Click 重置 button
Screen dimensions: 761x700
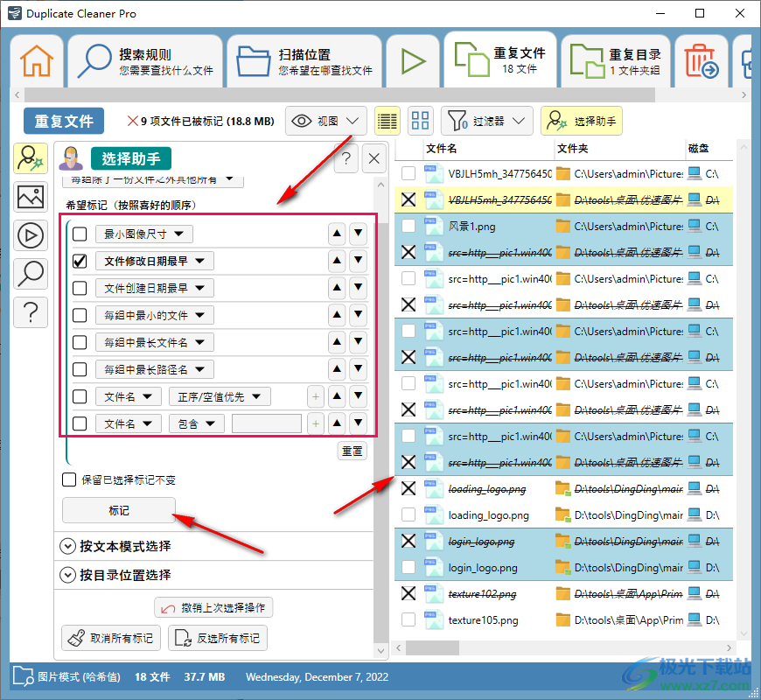[x=353, y=451]
